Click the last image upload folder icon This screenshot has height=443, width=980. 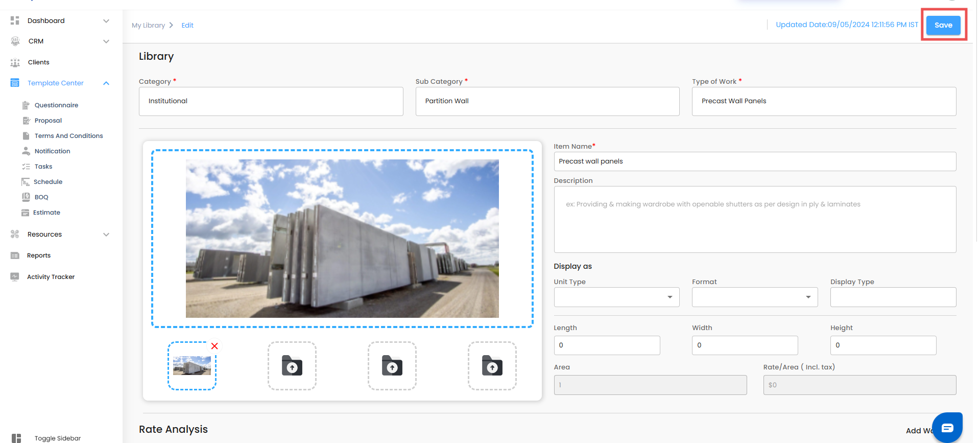[492, 366]
